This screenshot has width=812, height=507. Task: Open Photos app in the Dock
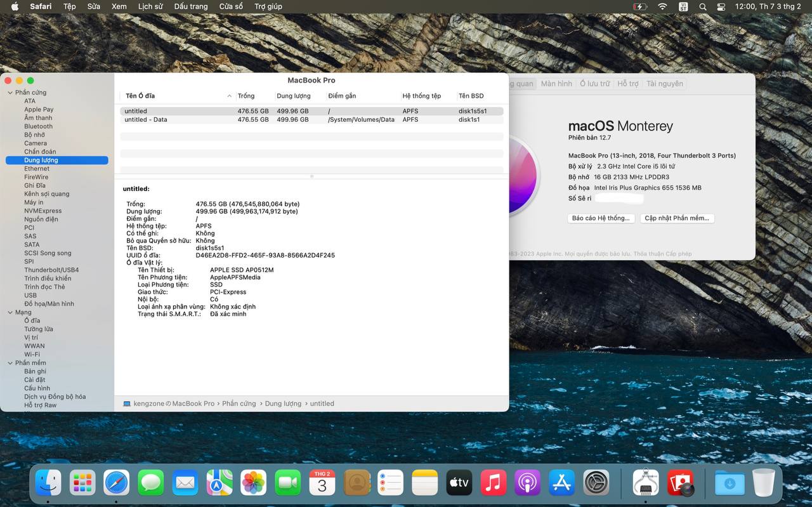[x=254, y=483]
